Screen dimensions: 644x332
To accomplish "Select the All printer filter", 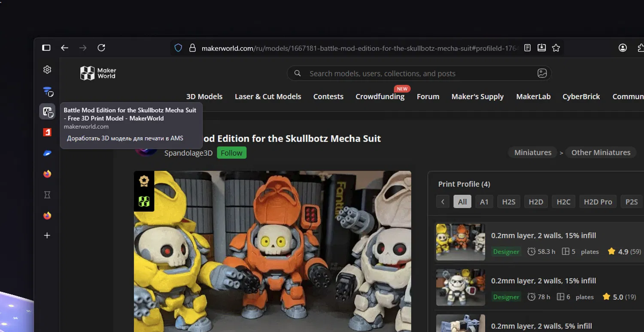I will tap(462, 202).
